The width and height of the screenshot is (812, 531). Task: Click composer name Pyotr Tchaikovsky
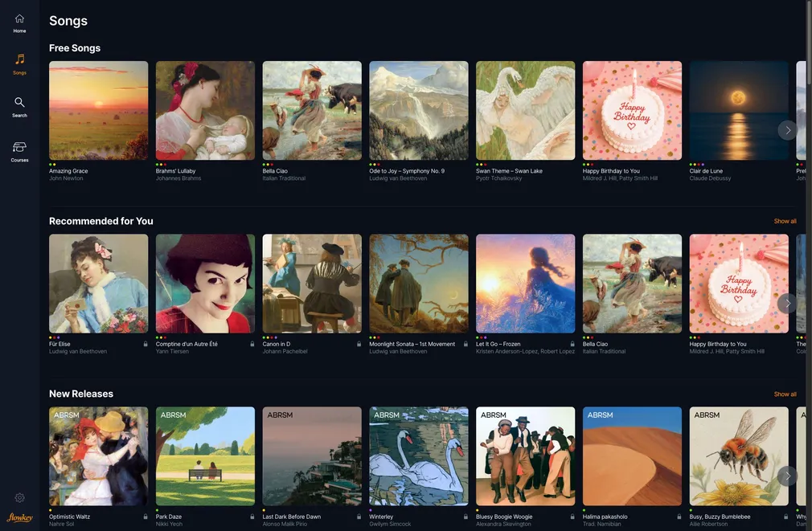click(498, 178)
